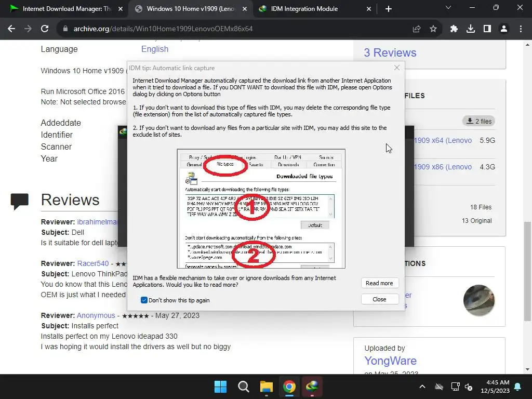Toggle the side panel icon
Viewport: 532px width, 399px height.
[x=487, y=29]
